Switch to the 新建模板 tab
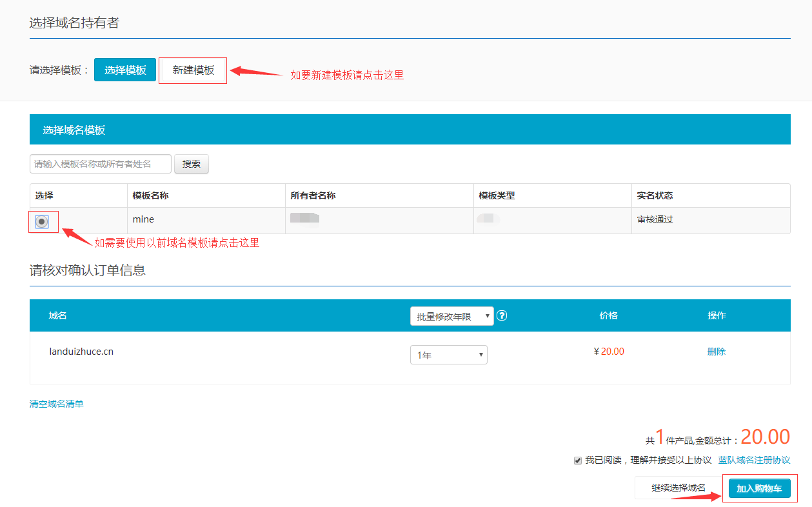The image size is (812, 507). click(x=193, y=70)
